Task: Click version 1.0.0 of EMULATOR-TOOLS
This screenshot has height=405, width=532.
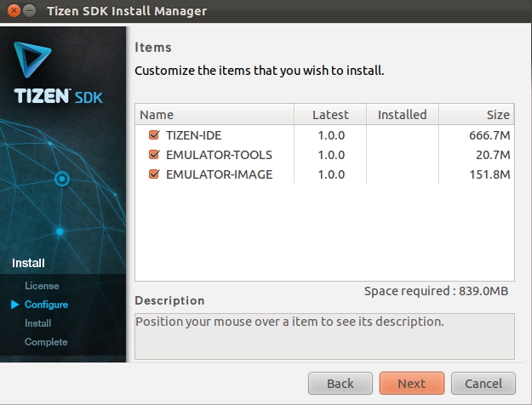Action: click(331, 155)
